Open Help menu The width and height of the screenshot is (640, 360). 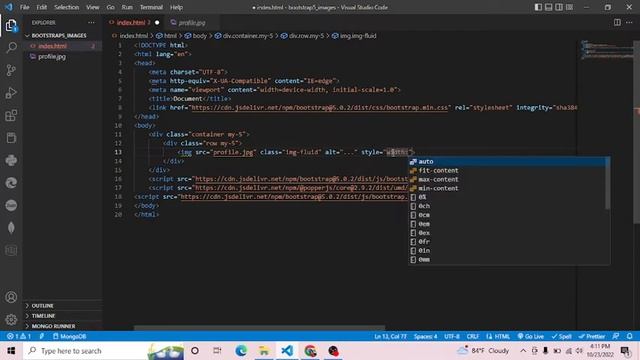coord(176,7)
